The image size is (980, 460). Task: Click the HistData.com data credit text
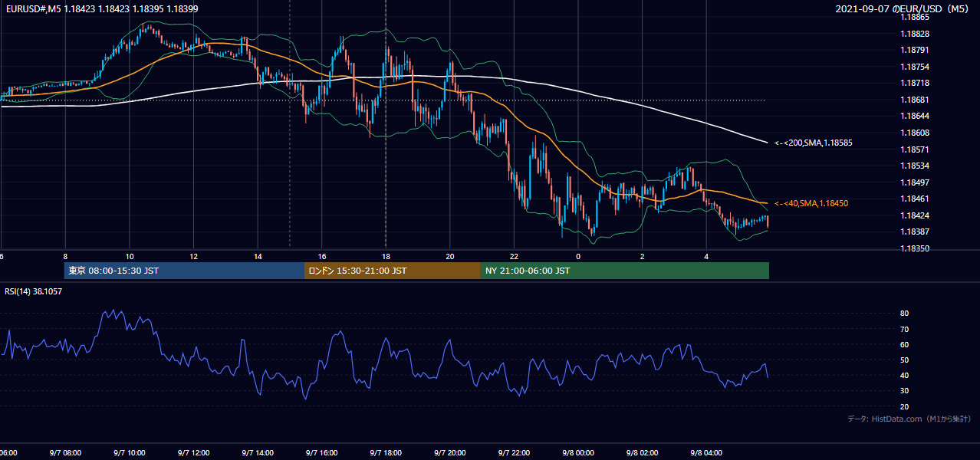coord(909,419)
